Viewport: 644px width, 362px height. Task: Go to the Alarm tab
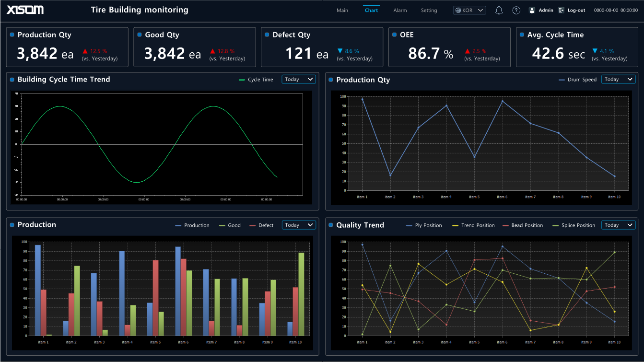[400, 10]
